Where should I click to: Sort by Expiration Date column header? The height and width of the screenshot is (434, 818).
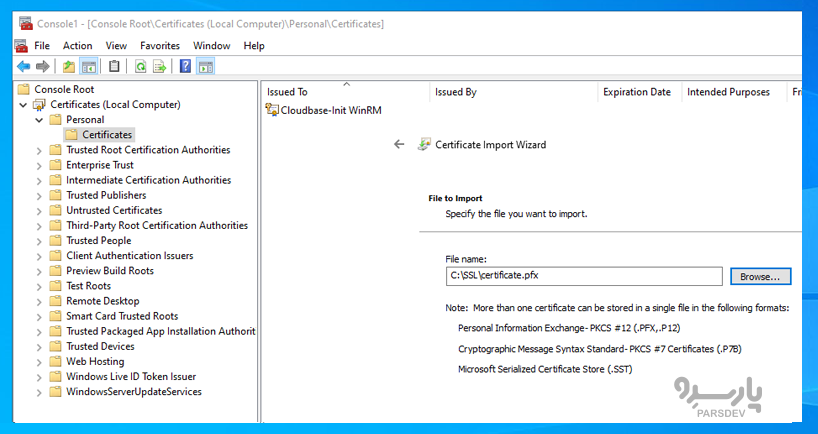click(x=640, y=92)
